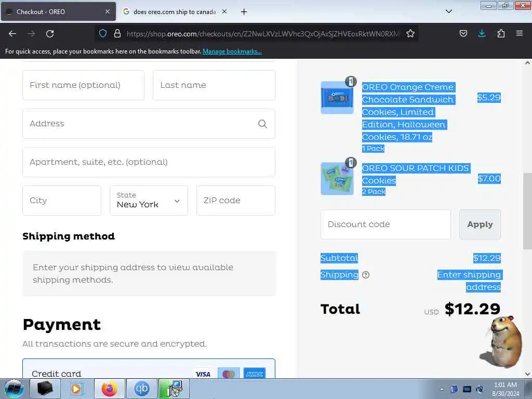The width and height of the screenshot is (532, 399).
Task: Focus the Apartment, suite, etc. field
Action: click(x=149, y=162)
